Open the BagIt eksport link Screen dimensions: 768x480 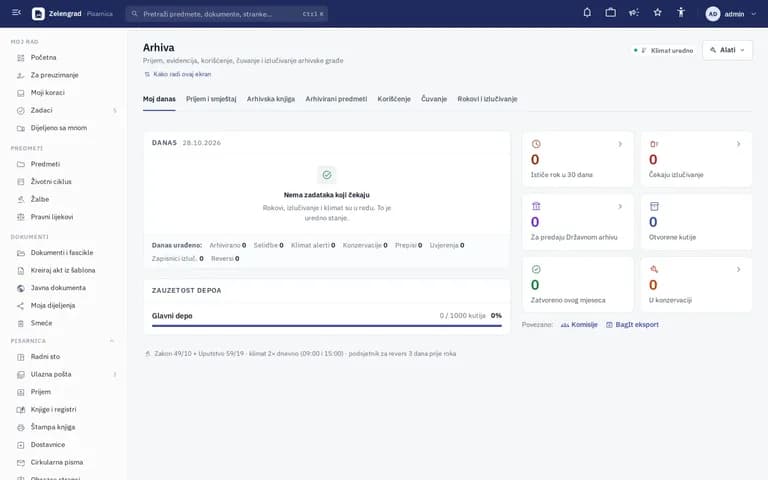632,325
